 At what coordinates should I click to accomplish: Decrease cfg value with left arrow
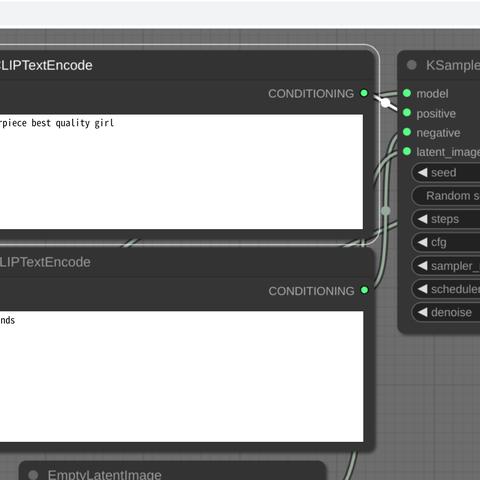pos(423,242)
